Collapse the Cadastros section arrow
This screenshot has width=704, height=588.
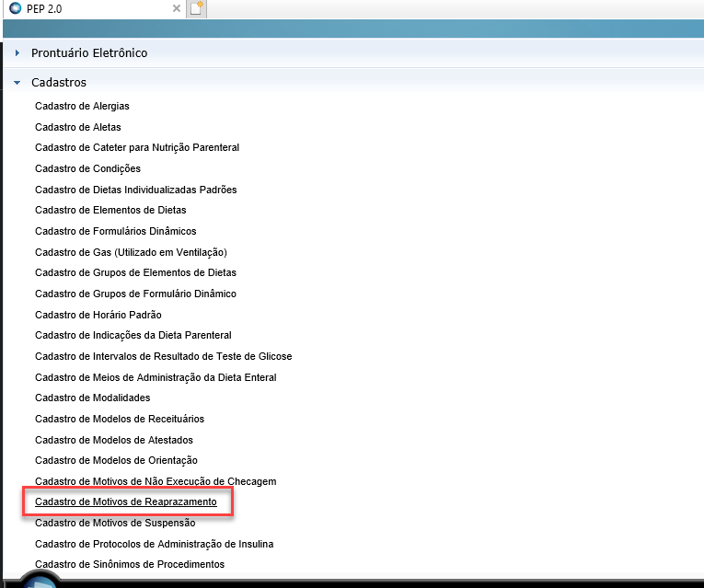(x=17, y=83)
